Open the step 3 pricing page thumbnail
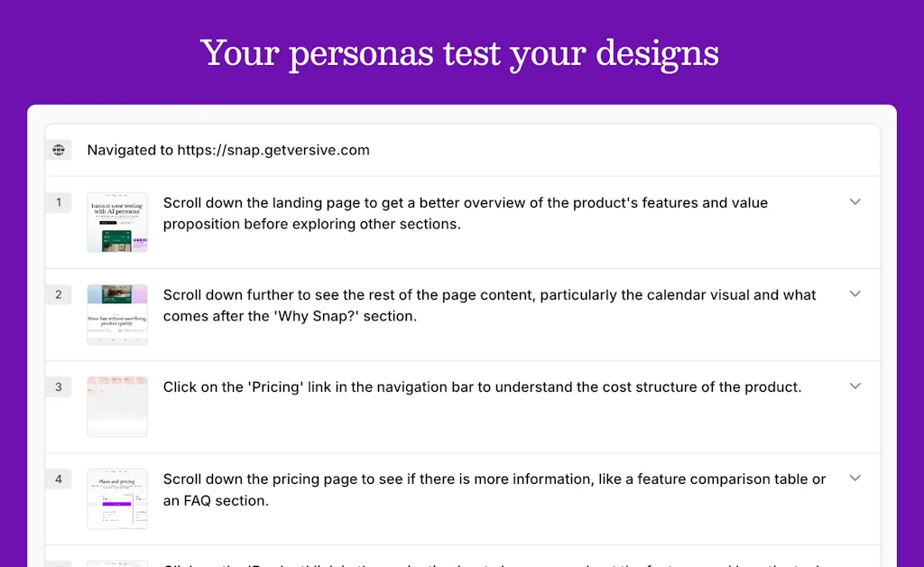Viewport: 924px width, 567px height. 117,406
